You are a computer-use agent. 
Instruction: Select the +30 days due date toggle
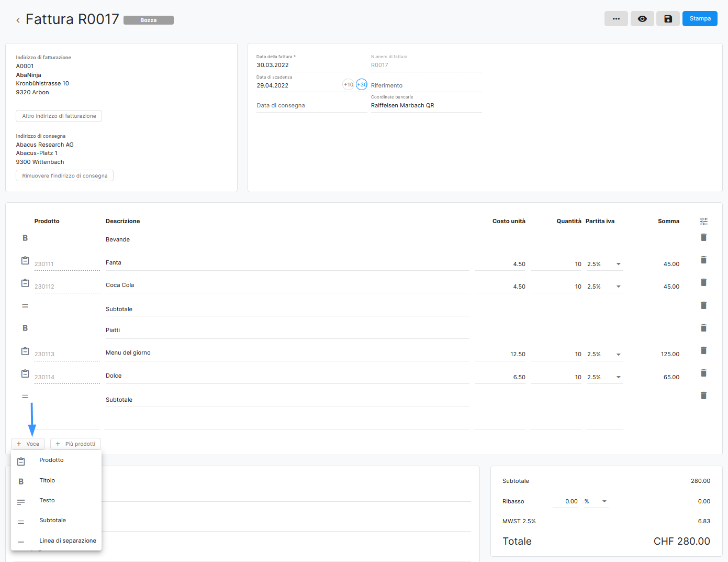[362, 84]
